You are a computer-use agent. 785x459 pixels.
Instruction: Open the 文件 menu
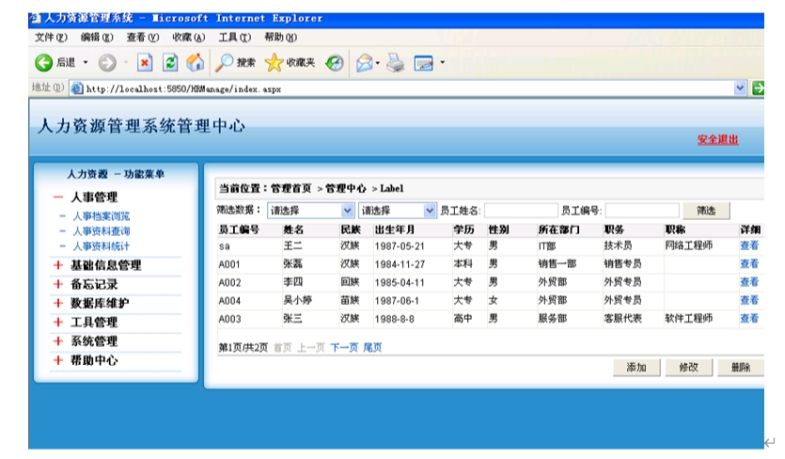tap(51, 38)
